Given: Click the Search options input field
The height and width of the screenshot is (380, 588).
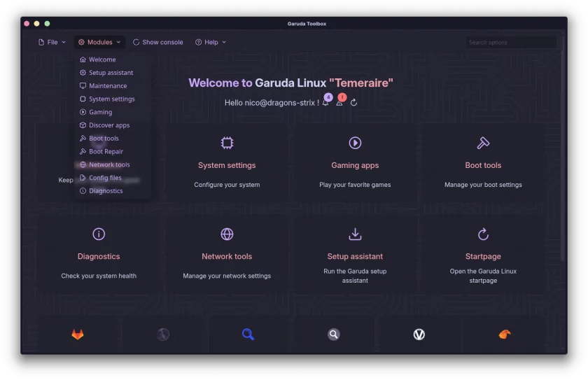Looking at the screenshot, I should (511, 43).
